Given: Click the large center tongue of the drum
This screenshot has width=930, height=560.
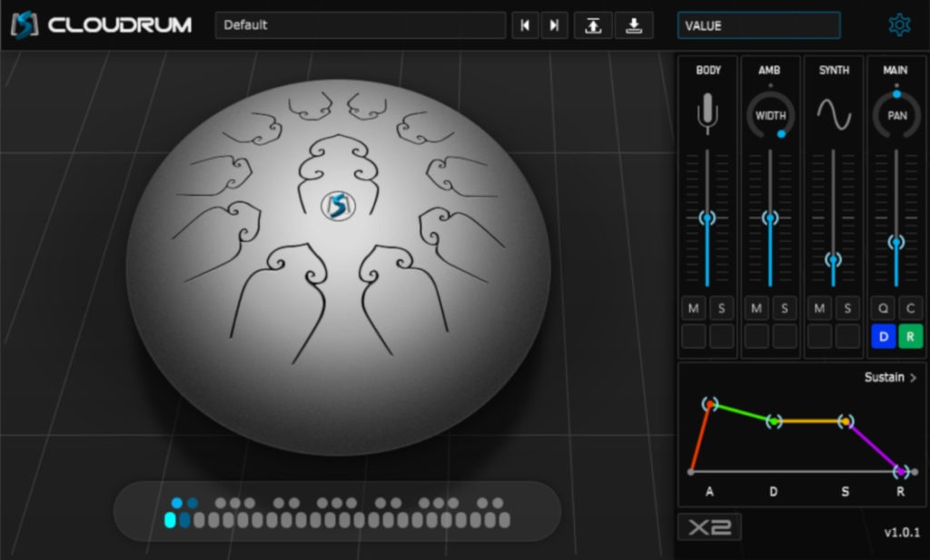Looking at the screenshot, I should [x=338, y=175].
